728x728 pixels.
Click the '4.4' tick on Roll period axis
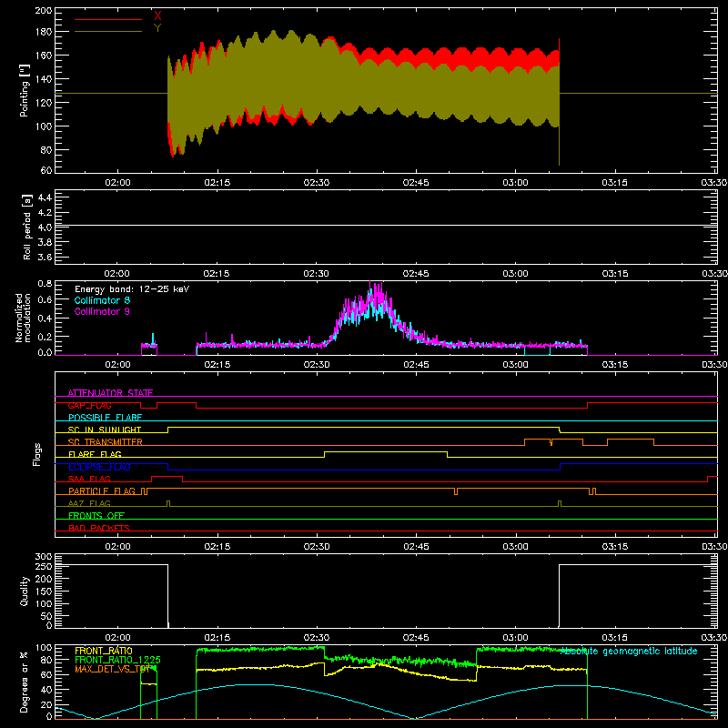coord(45,197)
